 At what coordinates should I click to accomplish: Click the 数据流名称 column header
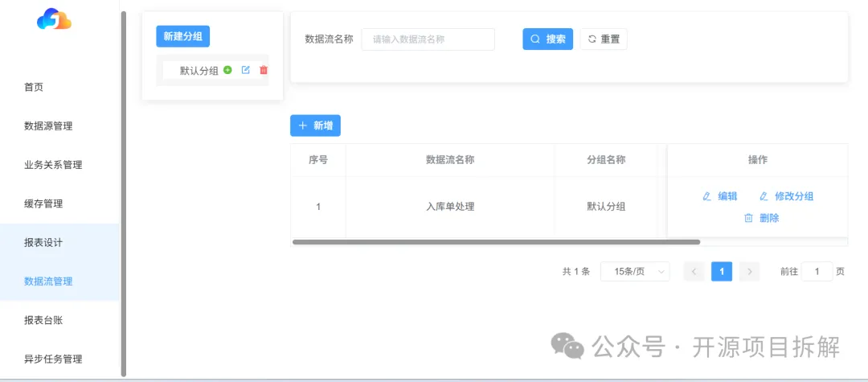coord(450,160)
